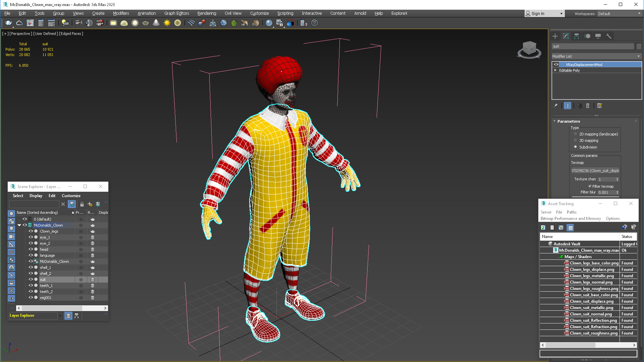Toggle visibility eye of VRayDisplacementMod modifier
This screenshot has width=644, height=362.
556,65
